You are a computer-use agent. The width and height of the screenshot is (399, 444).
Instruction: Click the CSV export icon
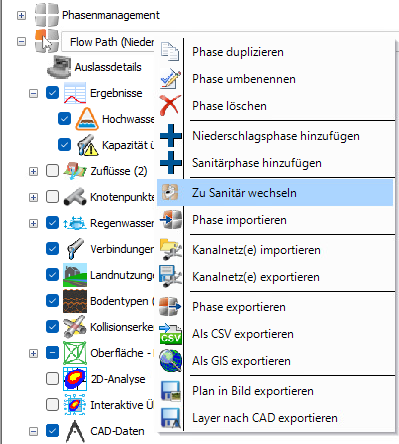(170, 334)
